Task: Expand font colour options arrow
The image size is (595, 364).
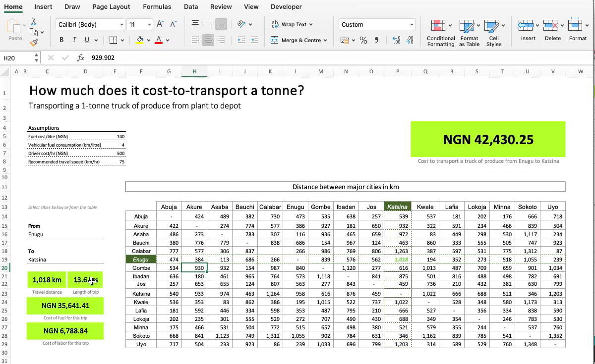Action: [x=168, y=40]
